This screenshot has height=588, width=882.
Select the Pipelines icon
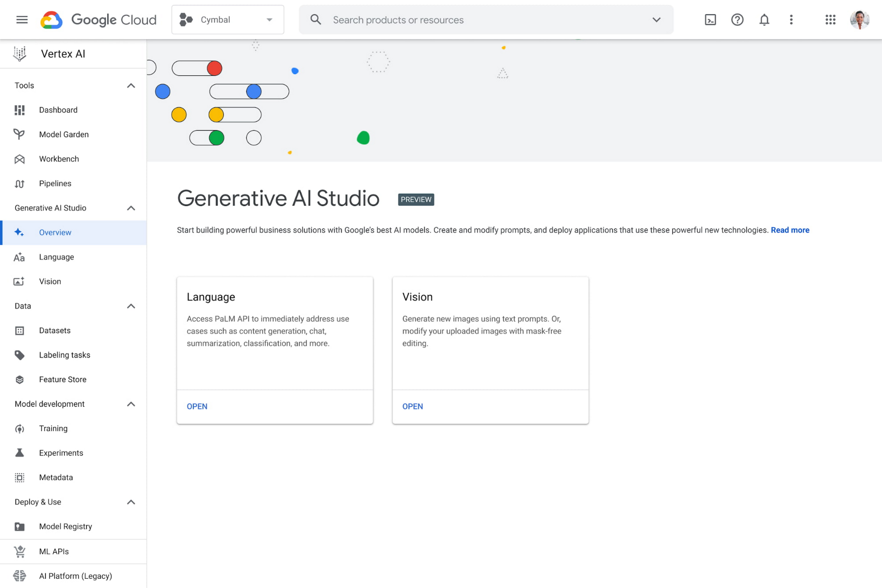[x=19, y=183]
